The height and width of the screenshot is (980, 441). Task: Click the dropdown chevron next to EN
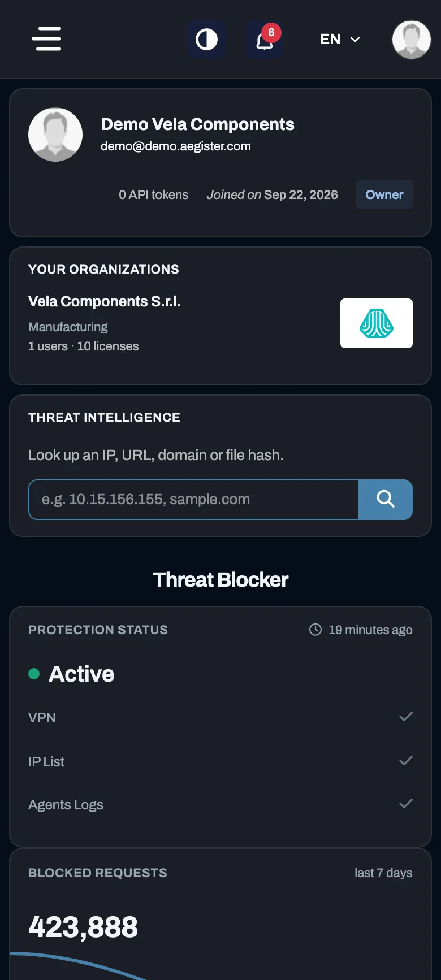click(x=355, y=40)
